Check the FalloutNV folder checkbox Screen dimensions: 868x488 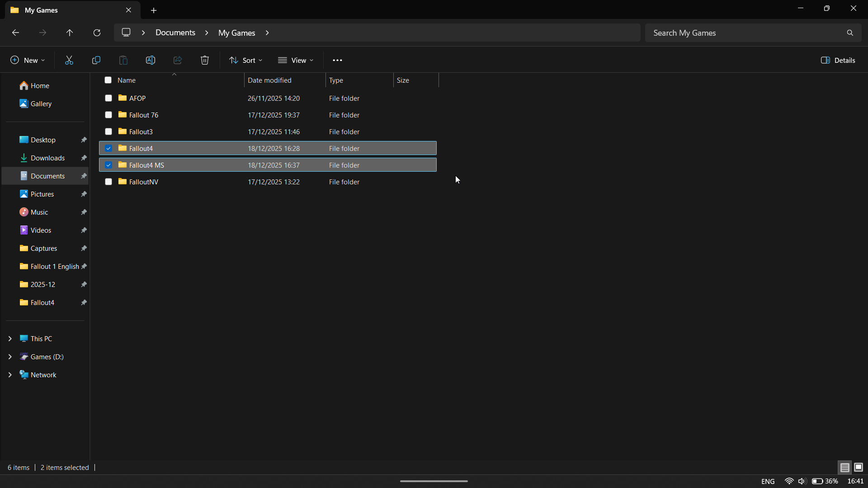(x=108, y=182)
